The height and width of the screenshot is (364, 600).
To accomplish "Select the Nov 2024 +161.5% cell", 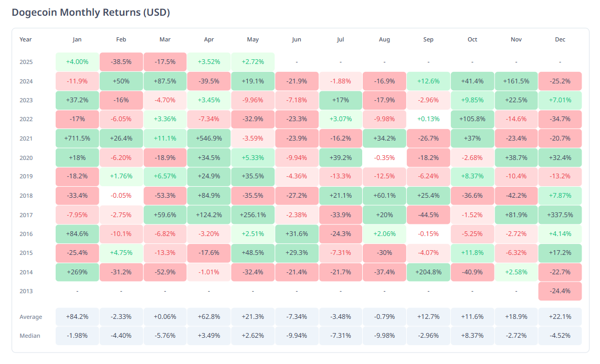I will click(x=516, y=81).
